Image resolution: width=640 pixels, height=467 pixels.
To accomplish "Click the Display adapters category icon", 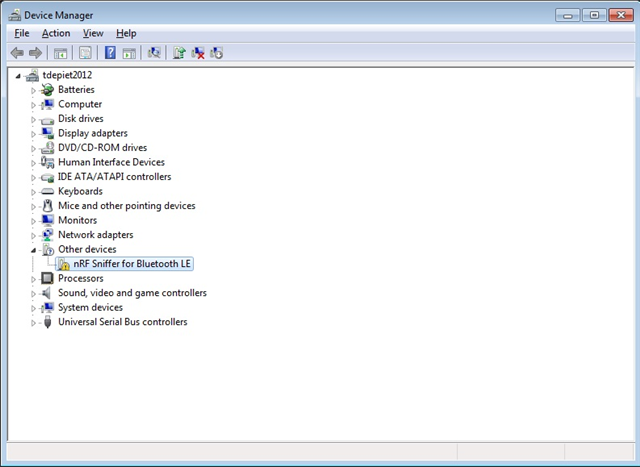I will [47, 133].
